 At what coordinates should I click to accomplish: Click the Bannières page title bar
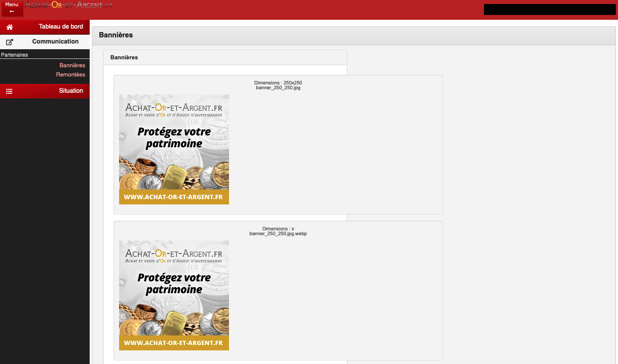(116, 35)
